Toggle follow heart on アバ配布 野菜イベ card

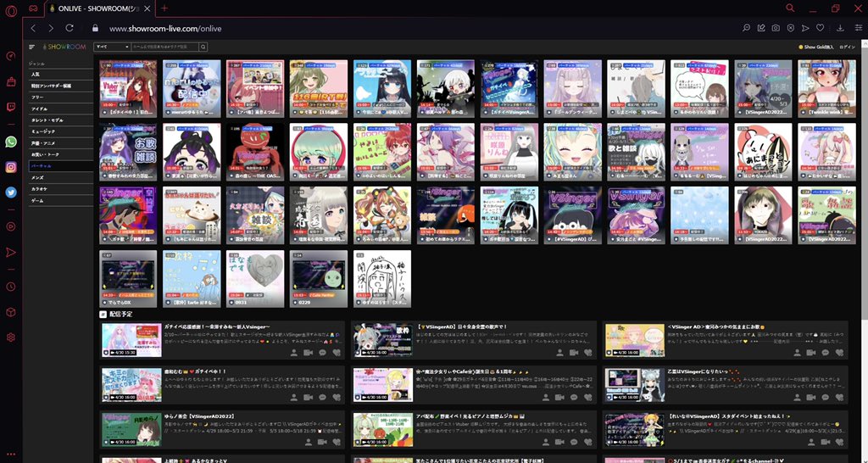point(588,442)
